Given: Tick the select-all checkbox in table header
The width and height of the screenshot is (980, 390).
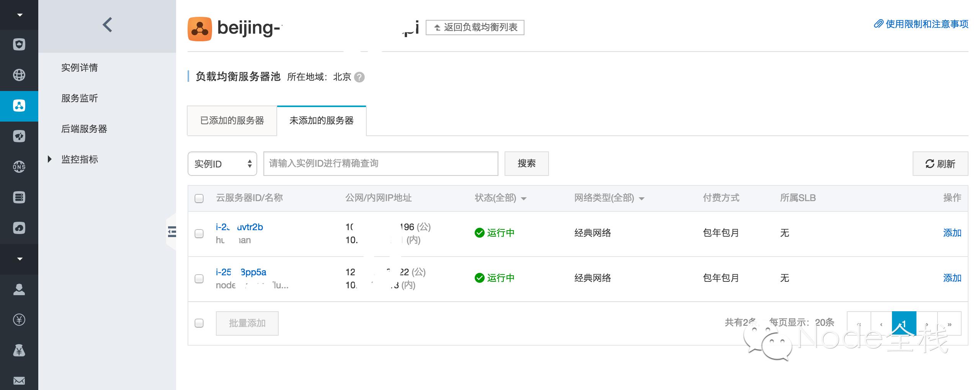Looking at the screenshot, I should 199,198.
